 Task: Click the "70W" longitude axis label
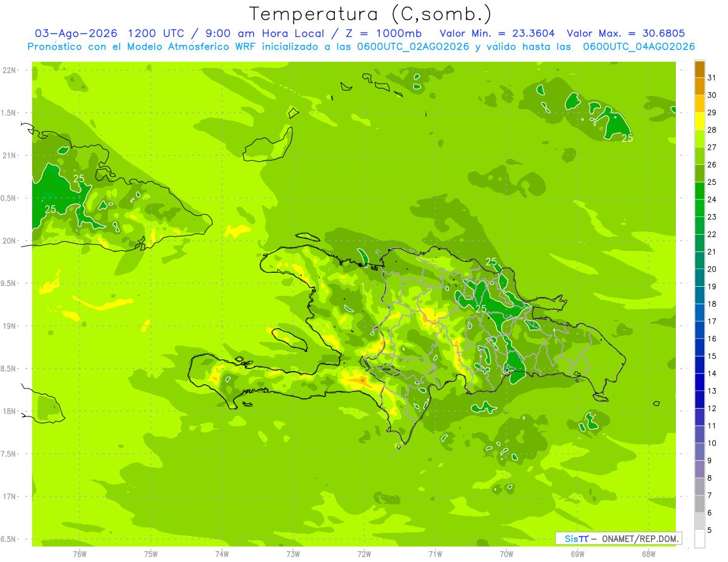[507, 554]
